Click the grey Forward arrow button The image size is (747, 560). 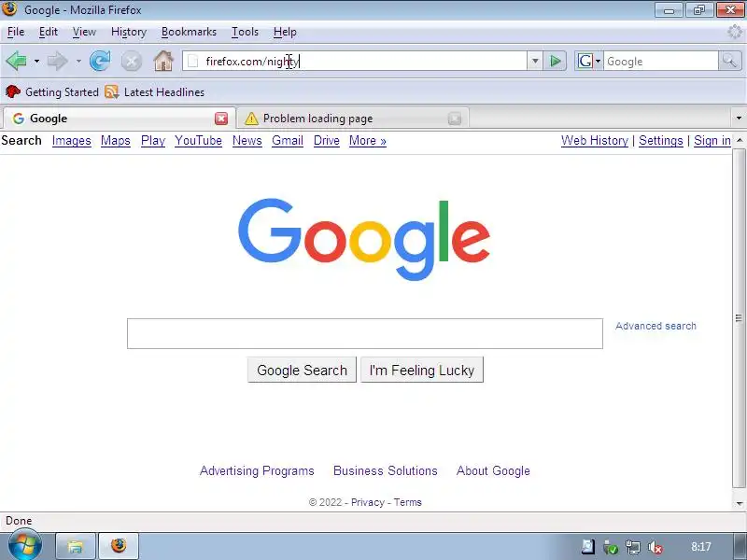(x=58, y=61)
